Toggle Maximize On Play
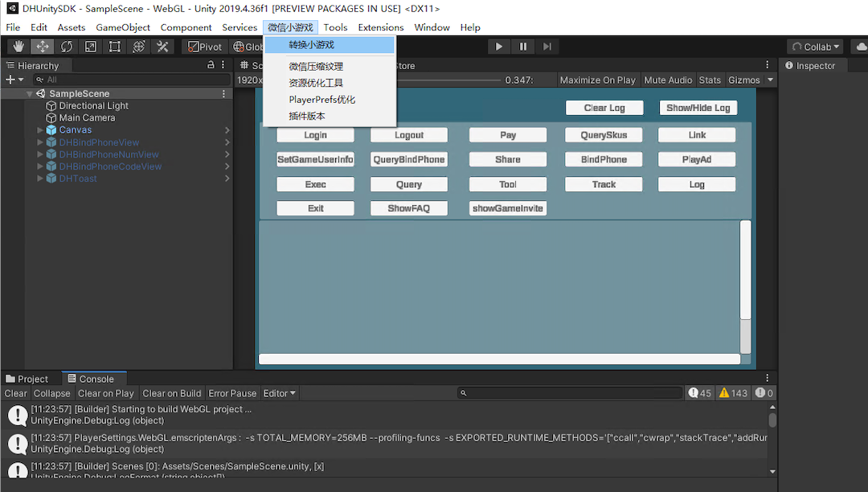The image size is (868, 492). 598,80
